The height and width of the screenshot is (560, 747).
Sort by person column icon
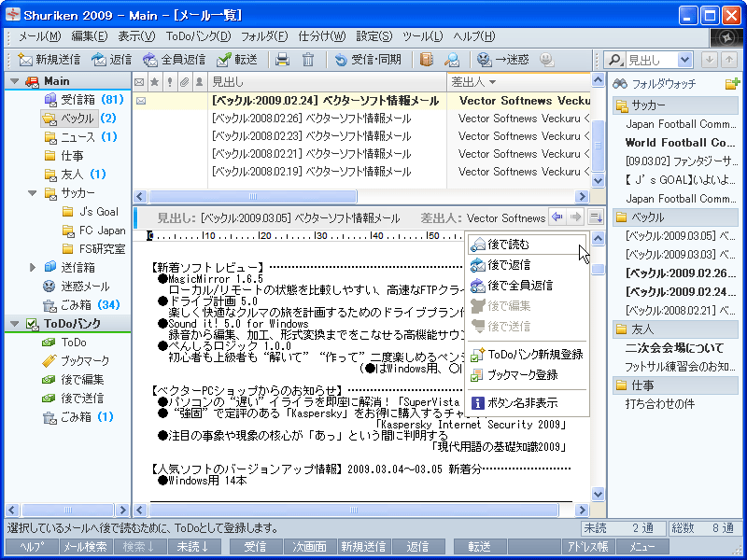point(199,82)
